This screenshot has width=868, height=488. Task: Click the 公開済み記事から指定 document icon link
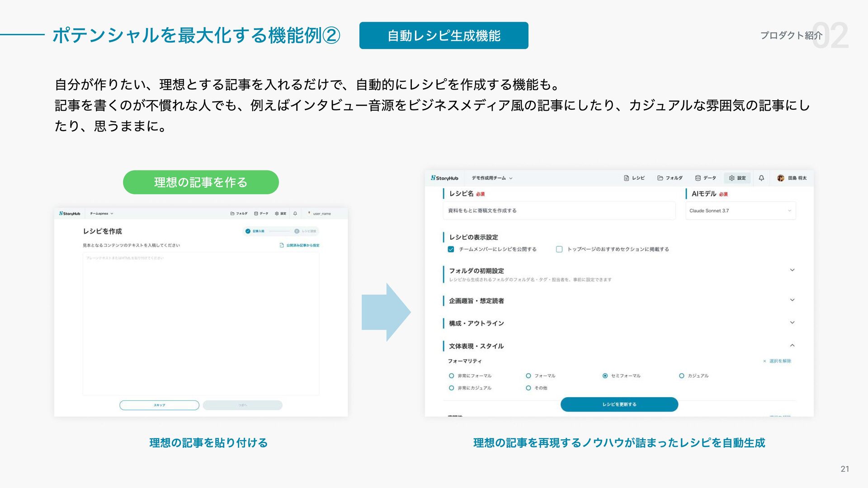pyautogui.click(x=282, y=245)
